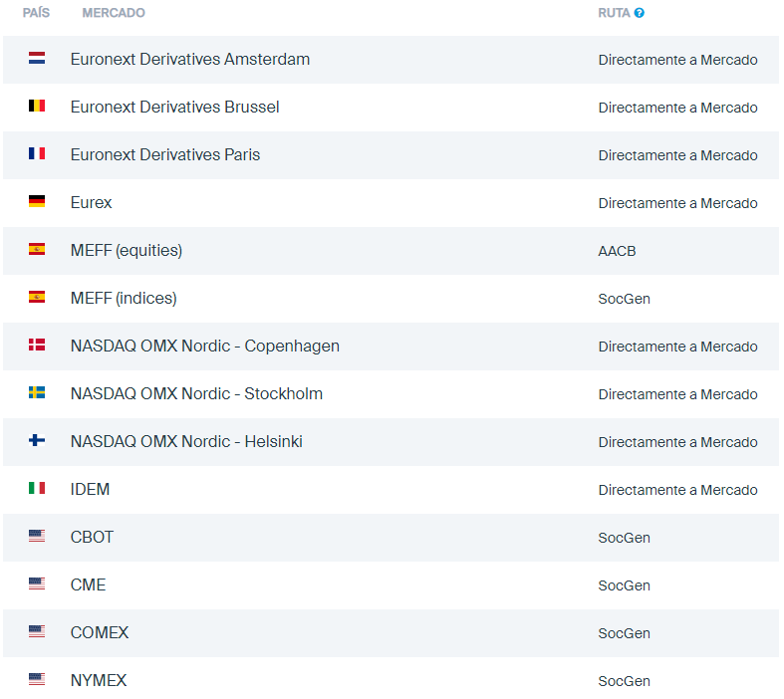Click the Italian flag next to IDEM
784x699 pixels.
click(x=37, y=489)
